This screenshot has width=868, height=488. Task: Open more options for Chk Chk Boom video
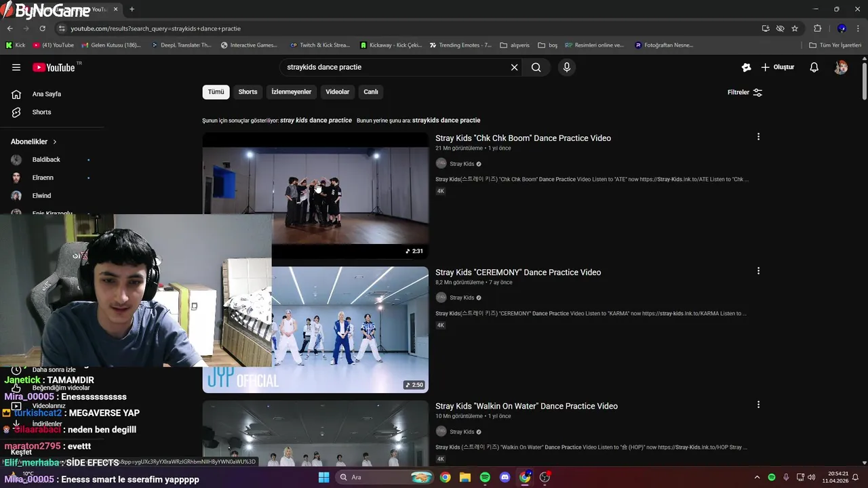click(758, 137)
